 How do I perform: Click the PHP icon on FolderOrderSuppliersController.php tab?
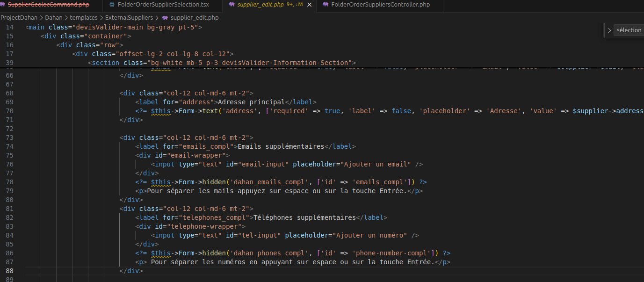coord(326,5)
